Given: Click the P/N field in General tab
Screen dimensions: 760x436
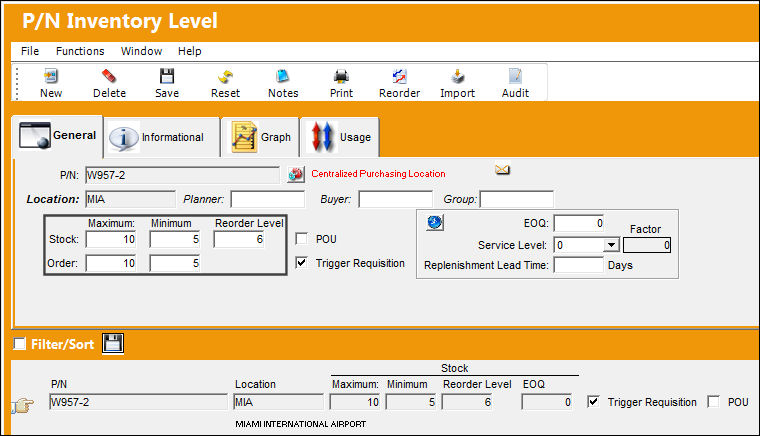Looking at the screenshot, I should point(182,175).
